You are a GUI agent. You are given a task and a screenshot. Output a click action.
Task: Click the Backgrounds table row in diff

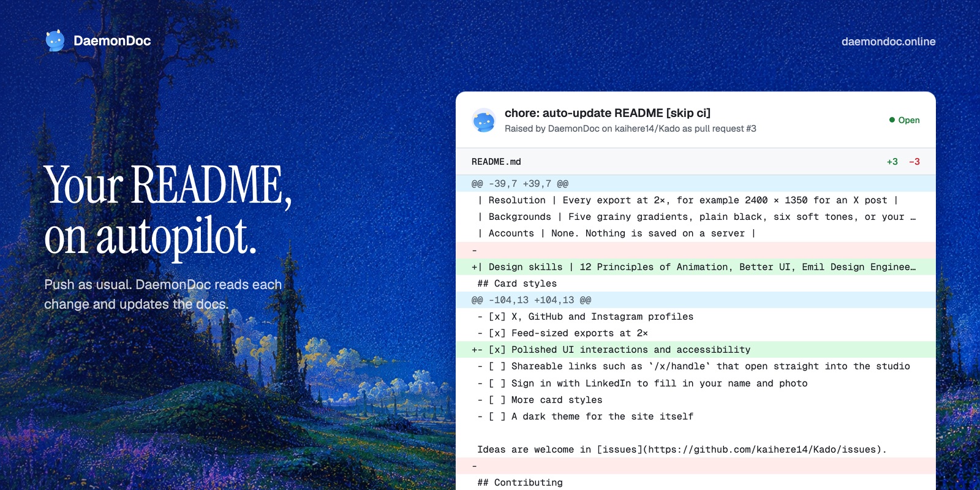[x=696, y=217]
